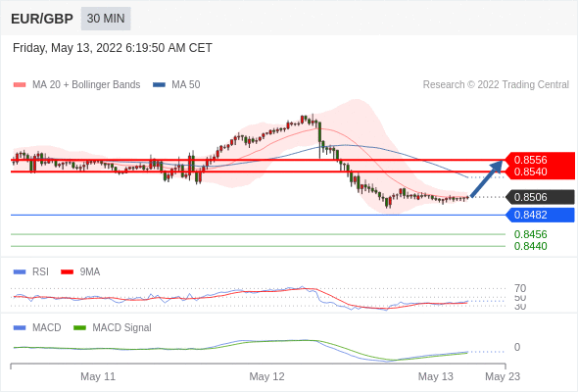Click the blue upward forecast arrow
This screenshot has height=392, width=578.
(487, 178)
